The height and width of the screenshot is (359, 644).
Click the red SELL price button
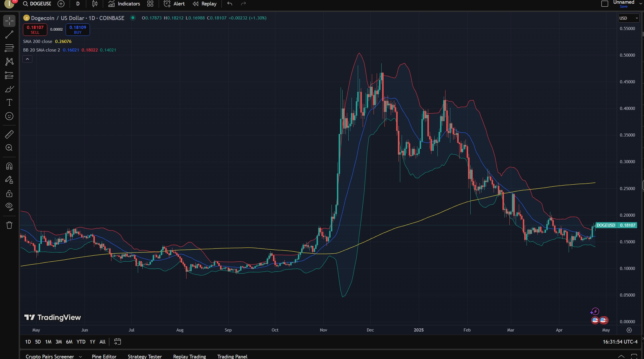(x=35, y=29)
